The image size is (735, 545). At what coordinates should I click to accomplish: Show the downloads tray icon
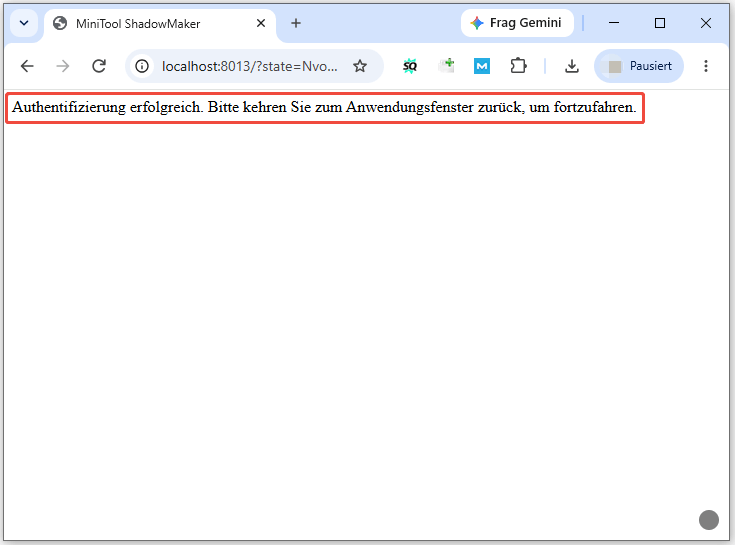click(x=571, y=66)
